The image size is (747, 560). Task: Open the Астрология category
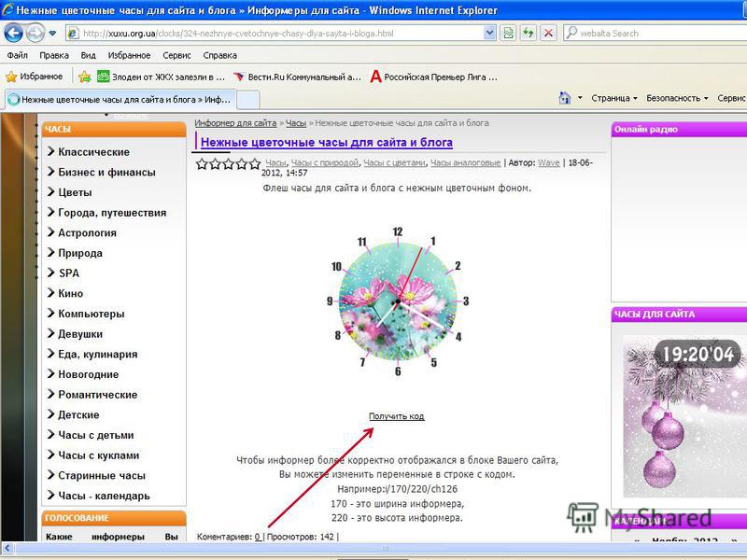click(x=87, y=232)
